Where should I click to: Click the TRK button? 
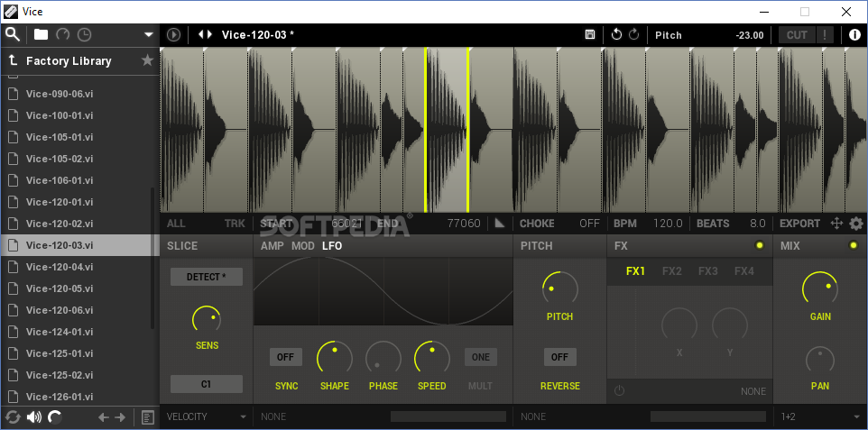[x=235, y=224]
